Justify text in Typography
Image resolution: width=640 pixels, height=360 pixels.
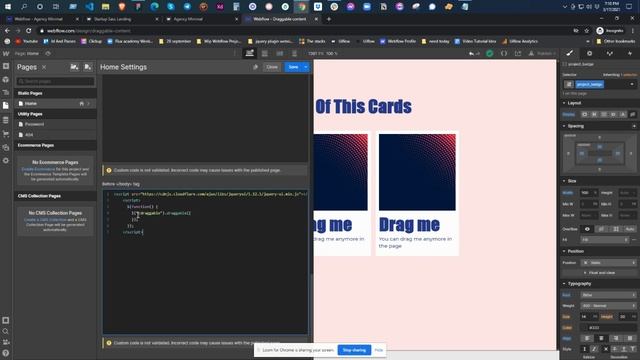coord(630,338)
